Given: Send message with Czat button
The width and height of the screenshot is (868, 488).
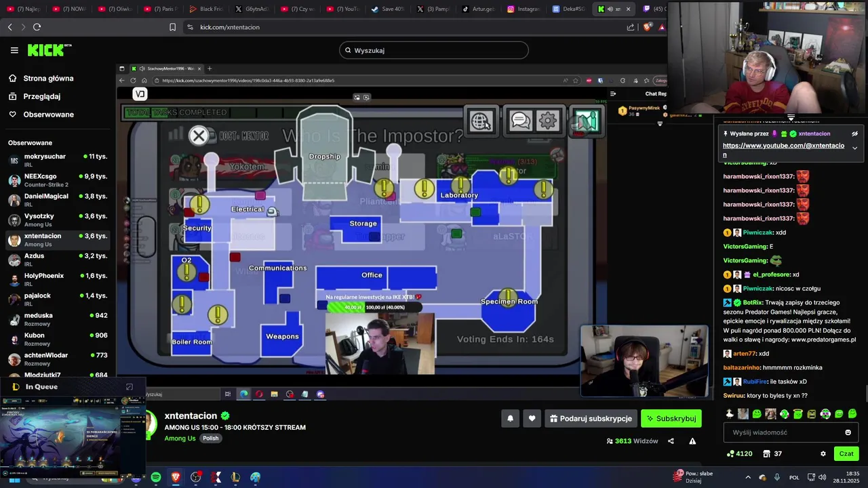Looking at the screenshot, I should click(x=846, y=454).
